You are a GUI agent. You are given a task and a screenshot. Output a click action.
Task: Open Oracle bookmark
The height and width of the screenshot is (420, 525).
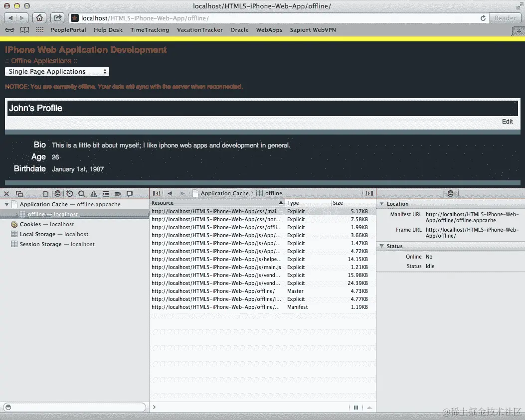pos(239,30)
